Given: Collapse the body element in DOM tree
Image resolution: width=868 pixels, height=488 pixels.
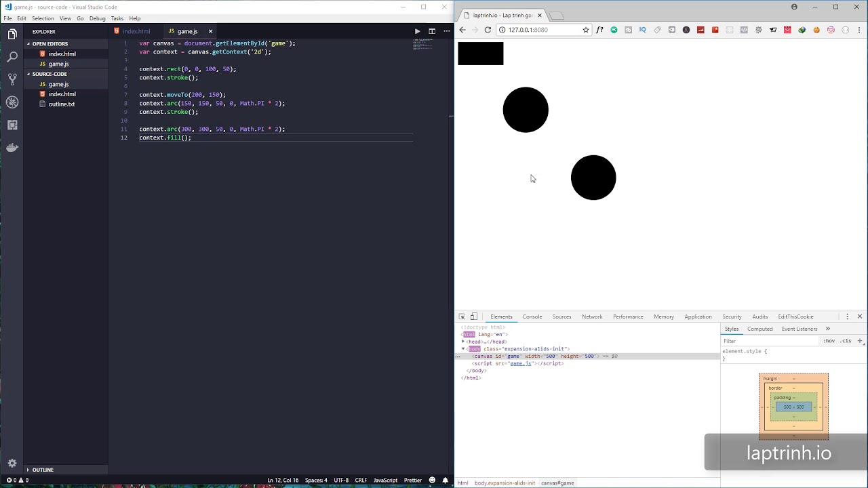Looking at the screenshot, I should click(464, 349).
